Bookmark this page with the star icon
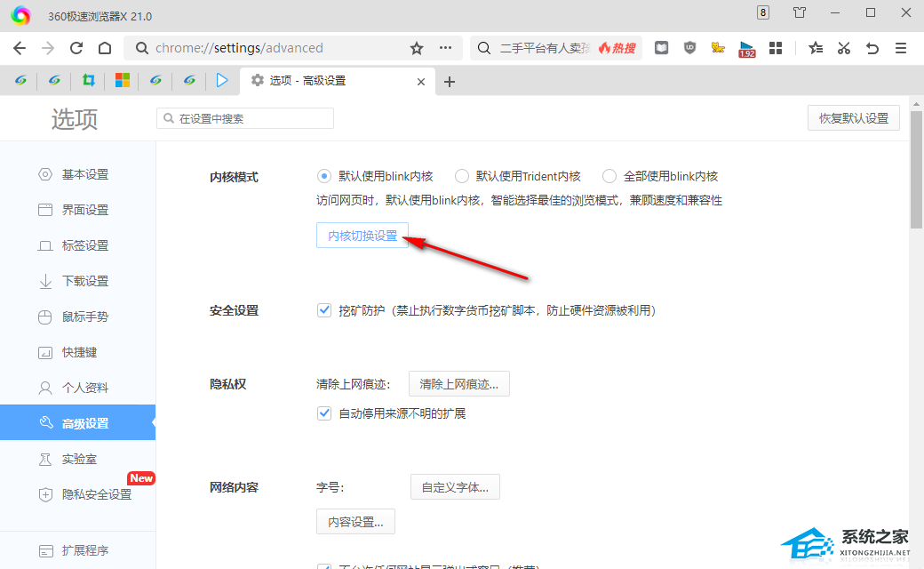Screen dimensions: 924x569 click(417, 48)
